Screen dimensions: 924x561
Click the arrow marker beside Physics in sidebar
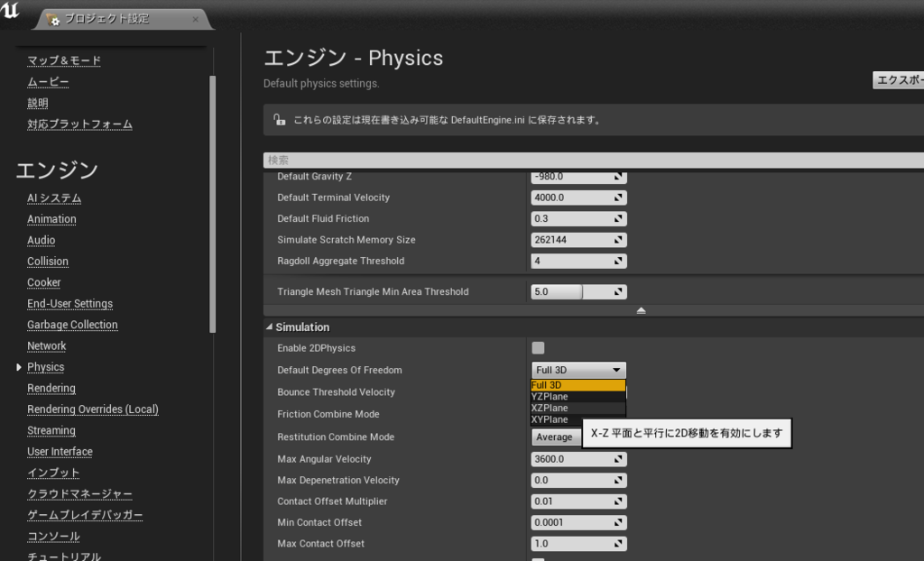pos(18,367)
